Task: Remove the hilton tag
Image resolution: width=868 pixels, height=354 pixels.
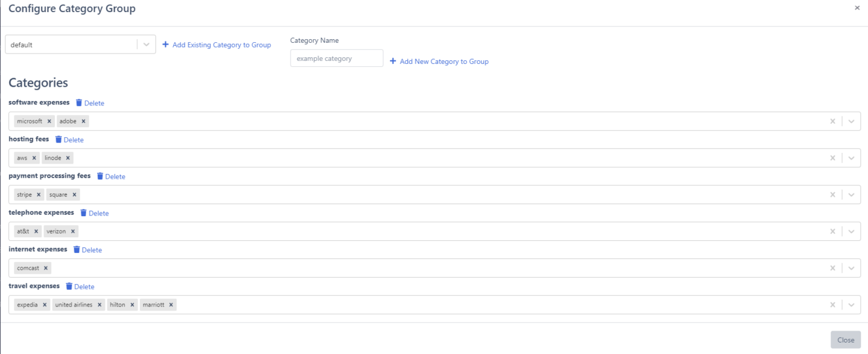Action: 132,305
